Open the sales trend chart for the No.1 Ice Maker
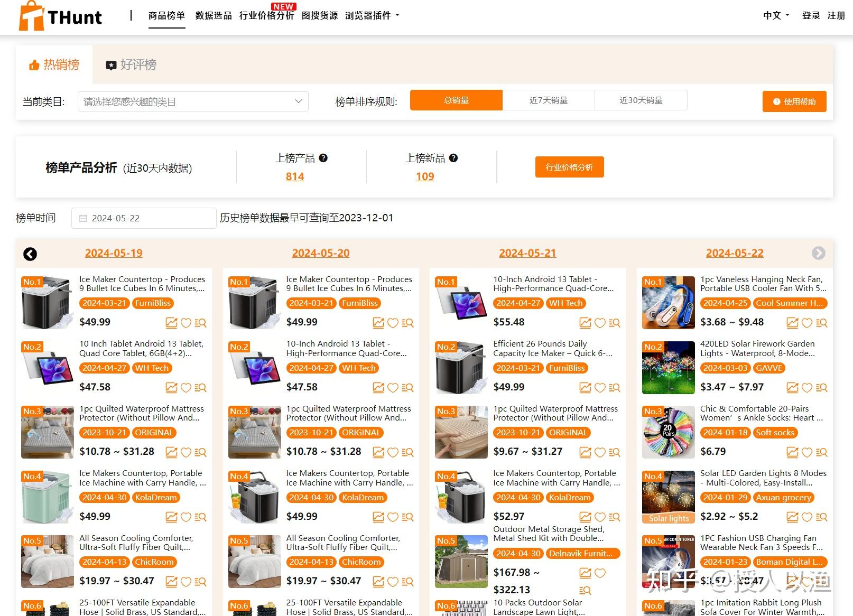853x616 pixels. (x=171, y=322)
